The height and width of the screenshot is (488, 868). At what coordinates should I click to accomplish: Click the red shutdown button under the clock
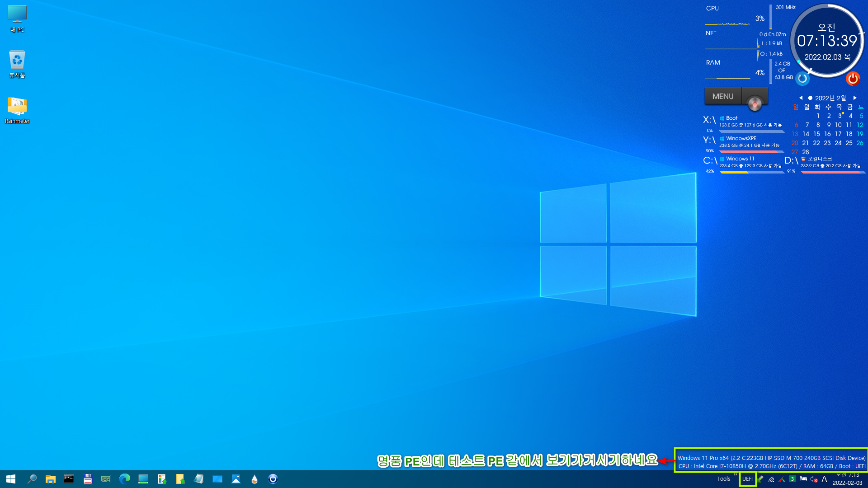point(853,79)
